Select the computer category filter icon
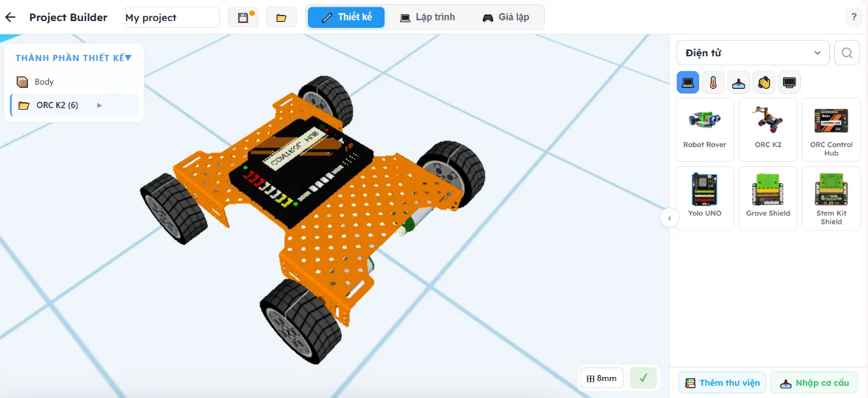868x398 pixels. point(688,83)
